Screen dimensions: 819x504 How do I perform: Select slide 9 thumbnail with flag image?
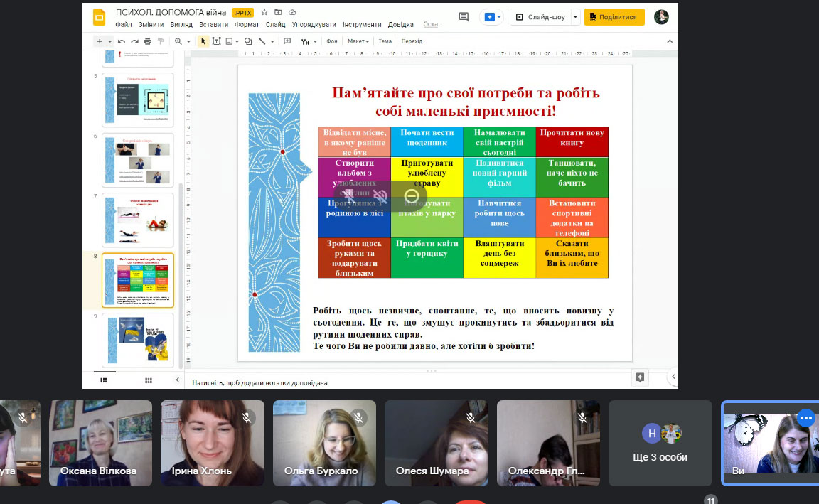pos(138,341)
